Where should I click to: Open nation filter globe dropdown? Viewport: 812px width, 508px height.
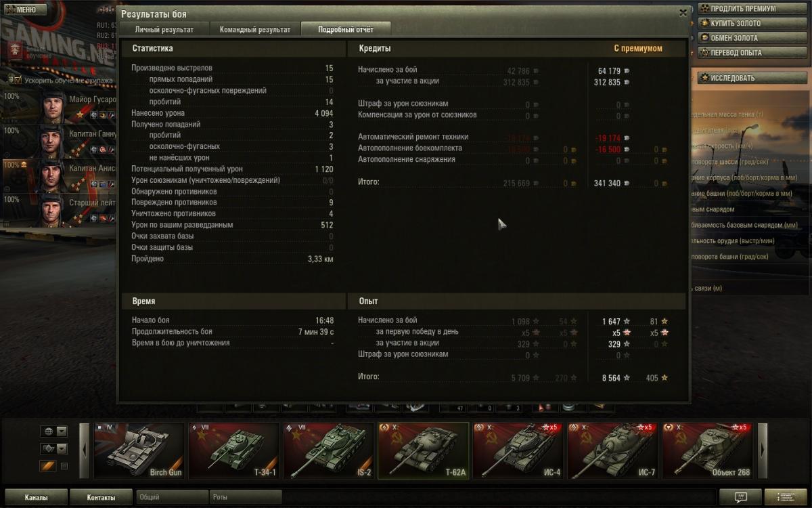[x=54, y=431]
